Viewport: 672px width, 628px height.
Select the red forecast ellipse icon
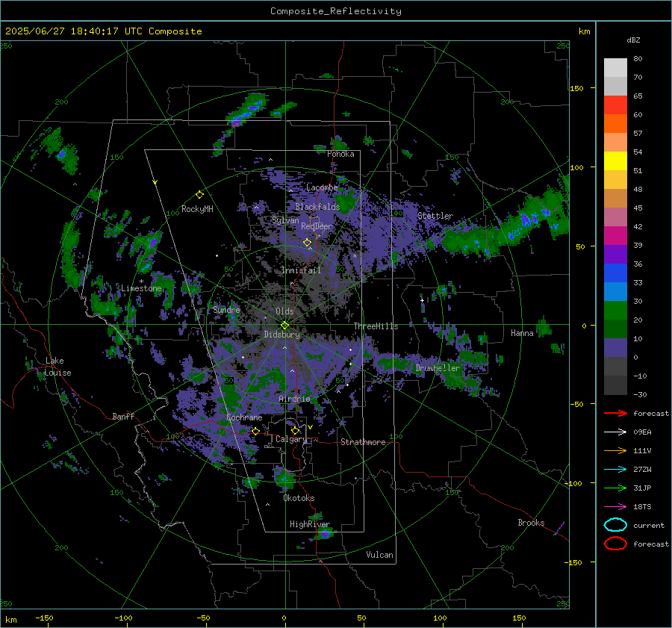pyautogui.click(x=615, y=544)
